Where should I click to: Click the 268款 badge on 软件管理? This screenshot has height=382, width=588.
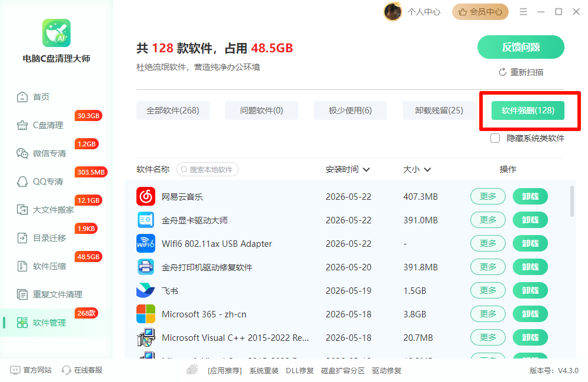pyautogui.click(x=86, y=313)
